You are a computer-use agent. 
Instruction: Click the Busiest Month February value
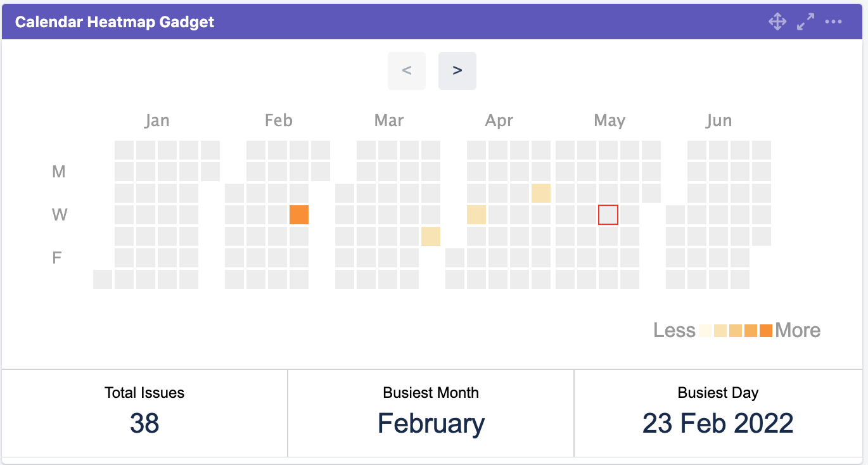431,423
